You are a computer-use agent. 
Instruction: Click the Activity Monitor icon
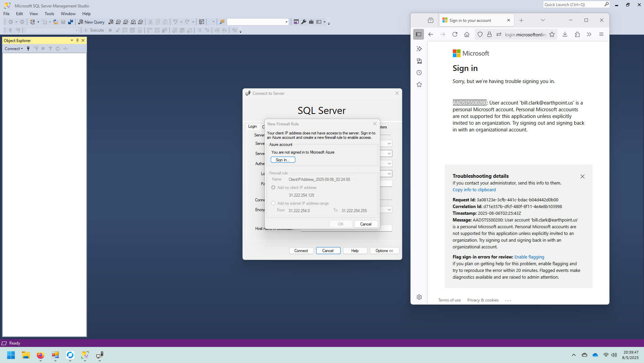202,22
